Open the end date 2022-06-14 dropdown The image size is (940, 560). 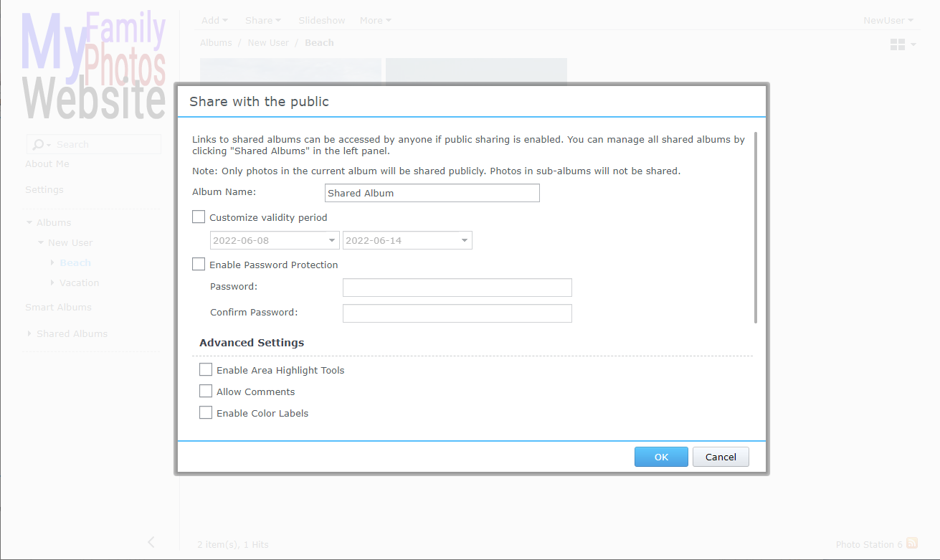point(465,240)
